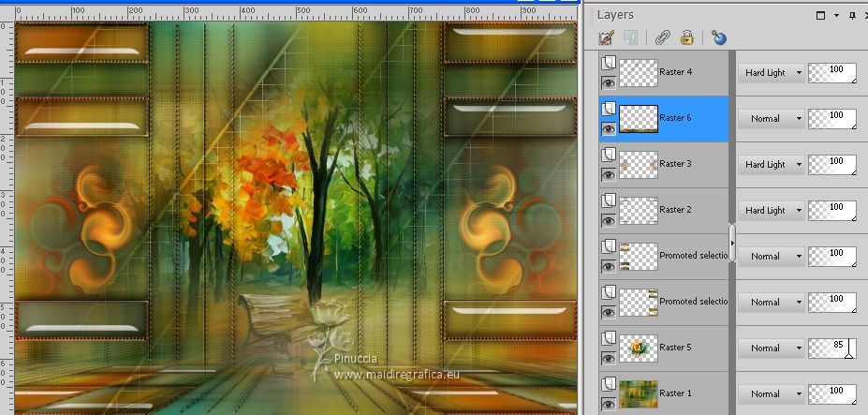868x415 pixels.
Task: Select the Promoted selection name above Raster 5
Action: tap(694, 302)
